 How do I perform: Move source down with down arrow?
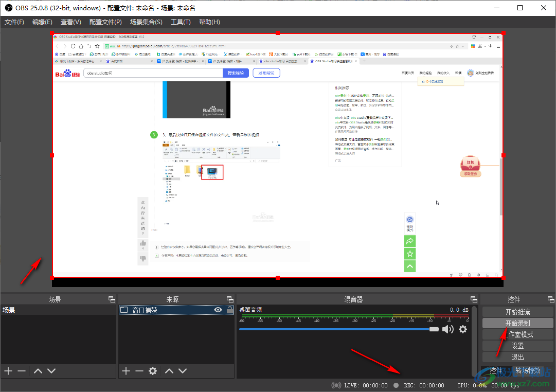click(183, 371)
